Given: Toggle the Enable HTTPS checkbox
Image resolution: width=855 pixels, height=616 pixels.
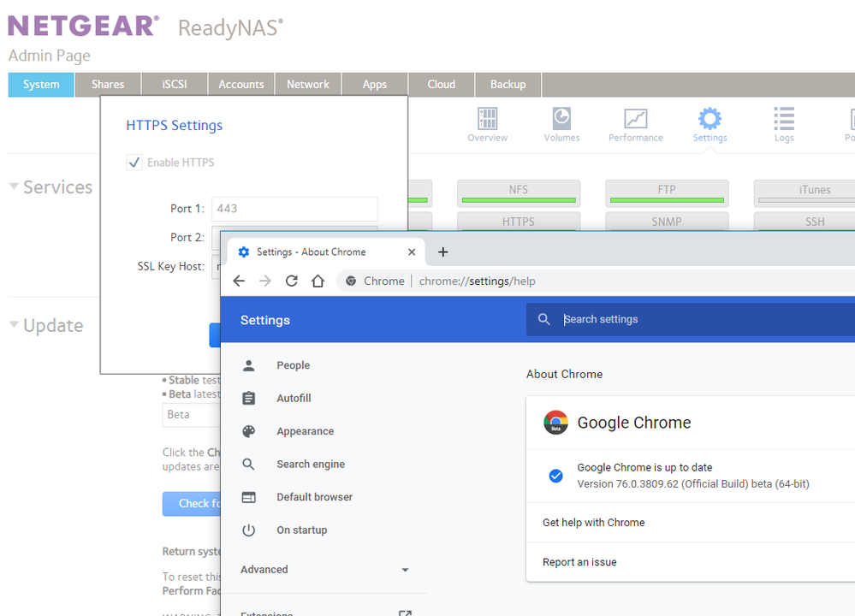Looking at the screenshot, I should tap(134, 163).
